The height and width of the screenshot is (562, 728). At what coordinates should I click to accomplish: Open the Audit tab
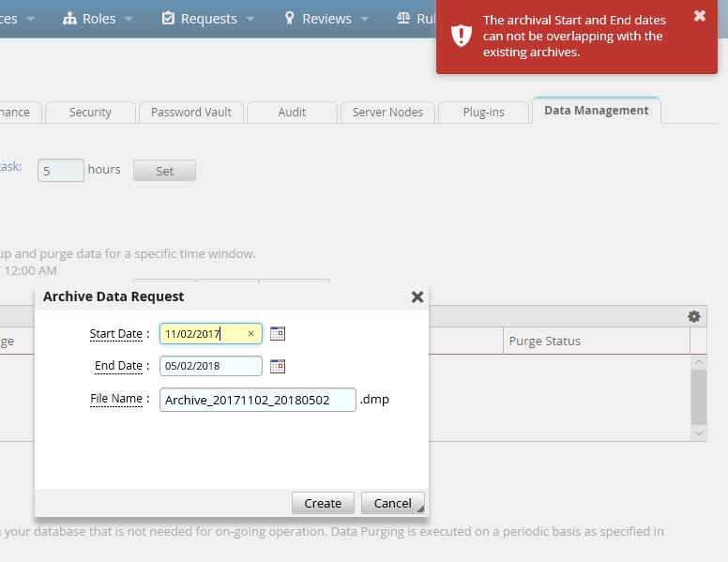292,112
